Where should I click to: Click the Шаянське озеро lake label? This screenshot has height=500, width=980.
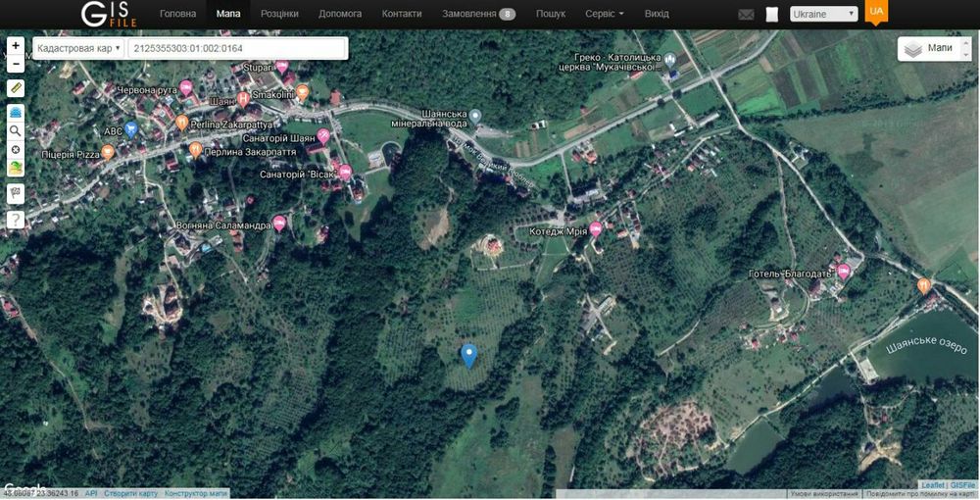tap(926, 344)
